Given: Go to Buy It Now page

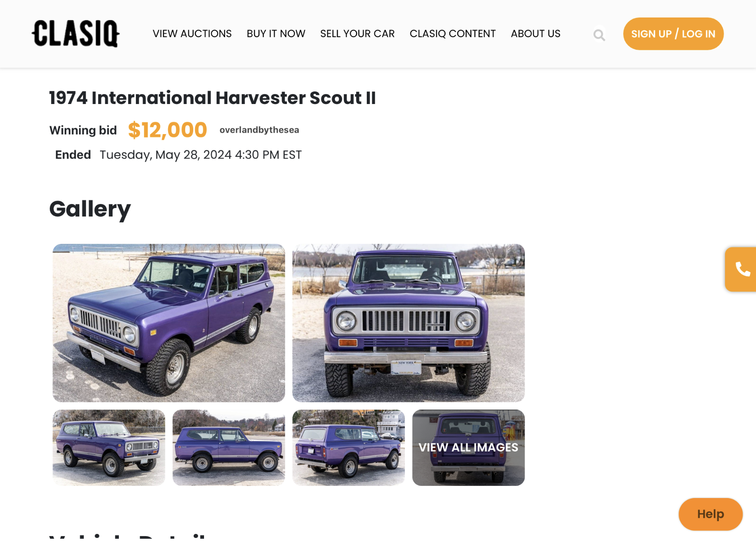Looking at the screenshot, I should (x=276, y=34).
